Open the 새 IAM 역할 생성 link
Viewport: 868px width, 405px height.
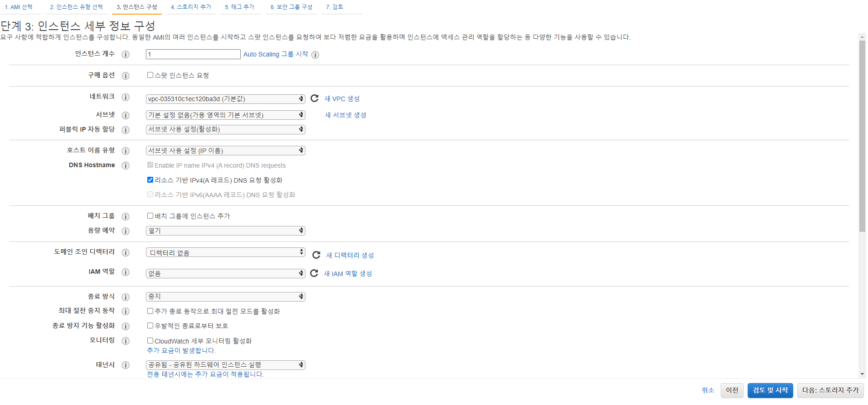point(348,274)
